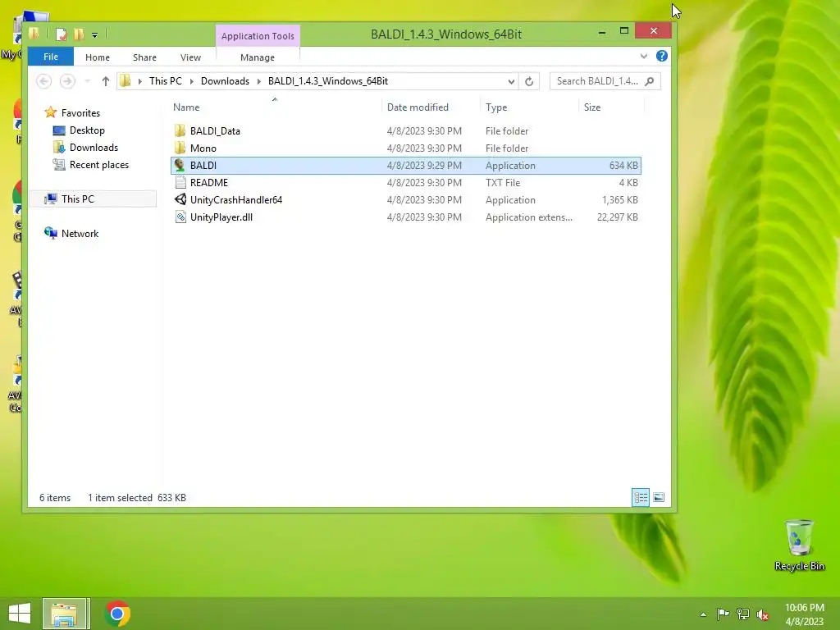This screenshot has width=840, height=630.
Task: Sort files by Name column header
Action: (186, 107)
